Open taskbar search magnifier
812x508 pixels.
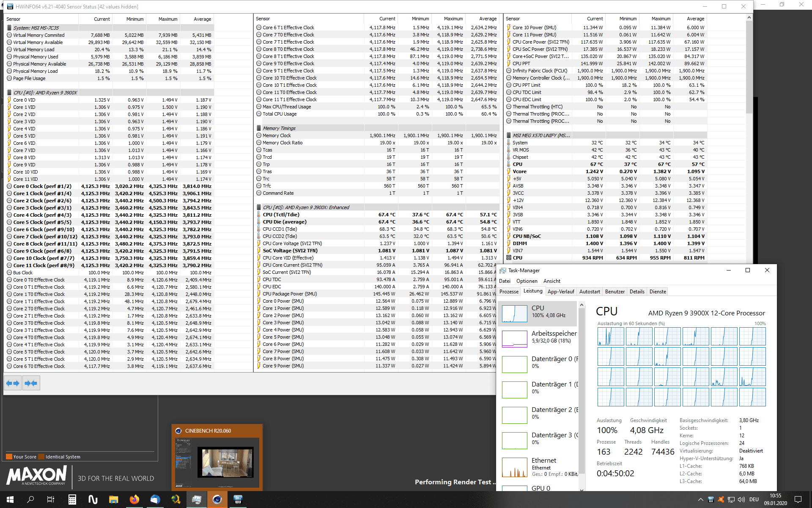coord(30,500)
